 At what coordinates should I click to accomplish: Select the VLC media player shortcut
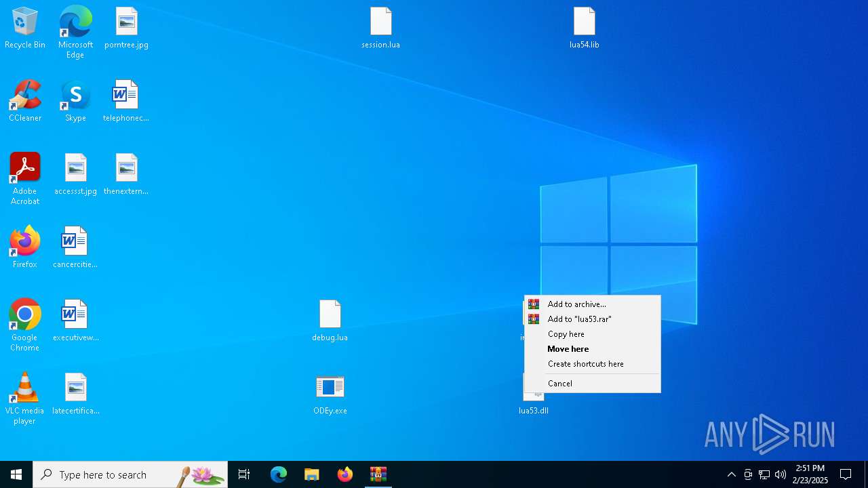(x=25, y=399)
